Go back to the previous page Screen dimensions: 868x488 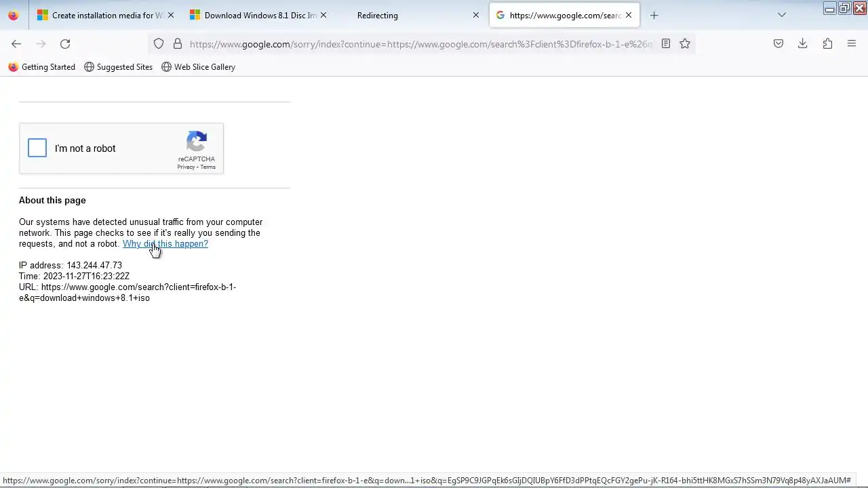[x=16, y=43]
